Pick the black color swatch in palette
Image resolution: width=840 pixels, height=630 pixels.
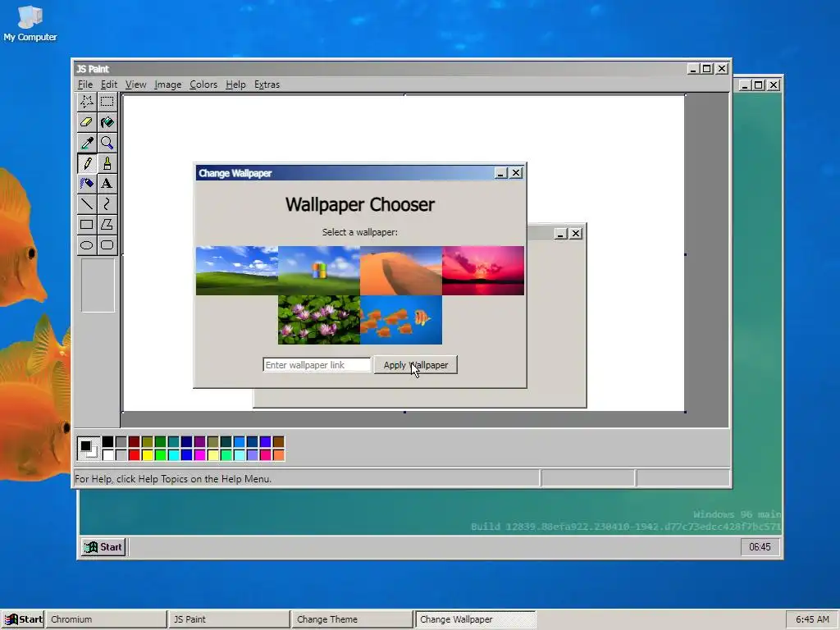(x=107, y=442)
